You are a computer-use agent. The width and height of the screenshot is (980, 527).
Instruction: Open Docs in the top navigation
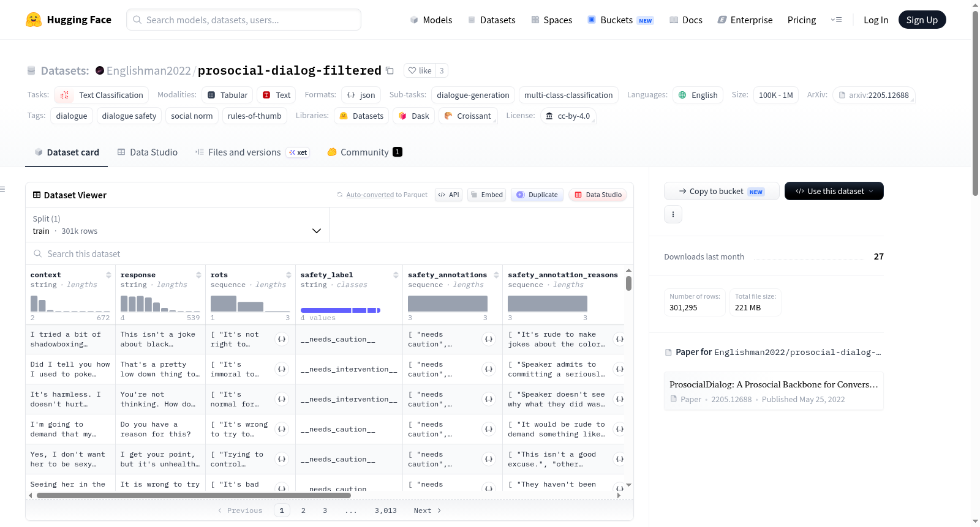coord(686,20)
